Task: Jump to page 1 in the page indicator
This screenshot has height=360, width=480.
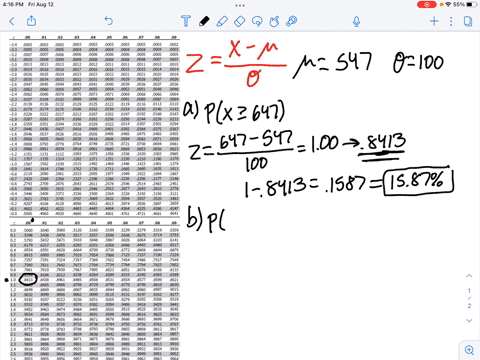Action: (x=469, y=291)
